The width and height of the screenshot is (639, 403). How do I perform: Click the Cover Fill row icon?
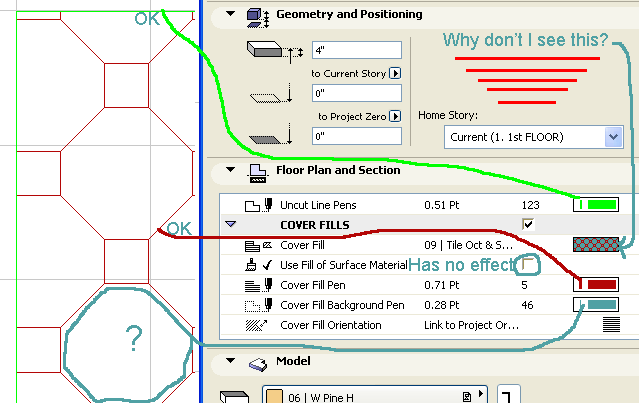pos(258,245)
